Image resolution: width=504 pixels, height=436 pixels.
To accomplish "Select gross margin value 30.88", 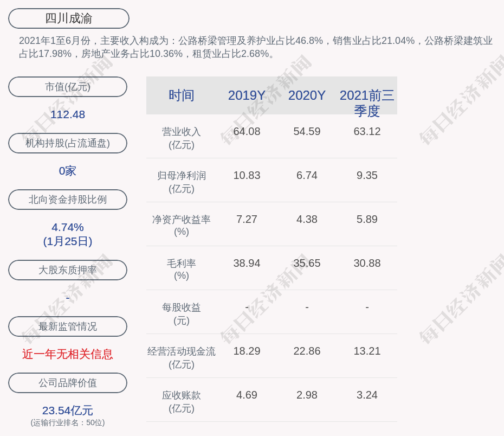I will tap(367, 263).
